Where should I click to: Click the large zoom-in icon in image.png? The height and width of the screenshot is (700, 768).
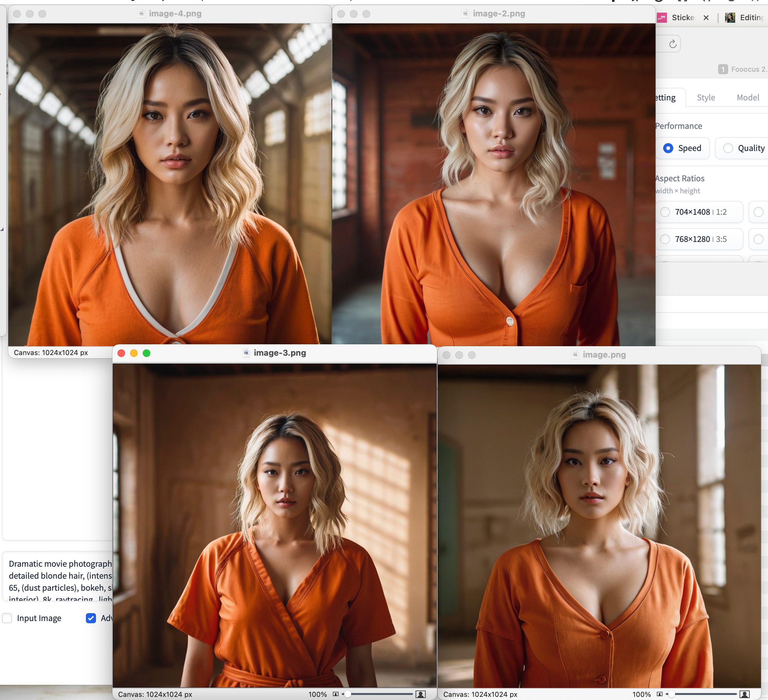coord(745,694)
